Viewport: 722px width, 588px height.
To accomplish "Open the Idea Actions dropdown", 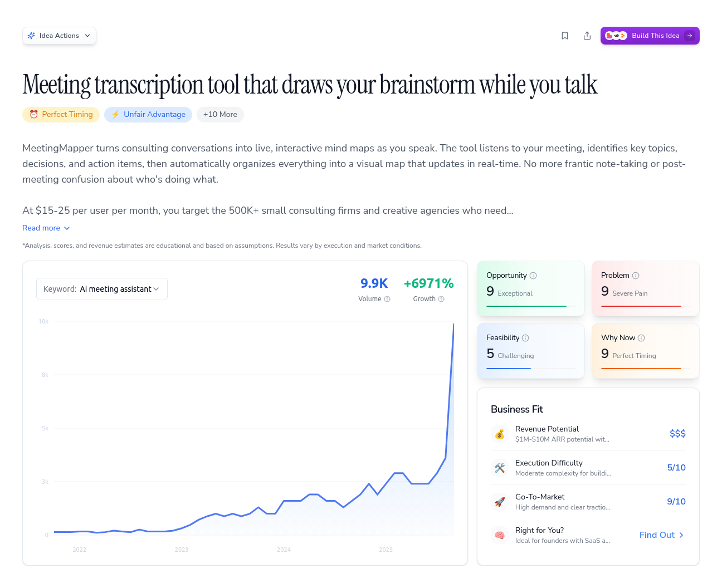I will [59, 35].
